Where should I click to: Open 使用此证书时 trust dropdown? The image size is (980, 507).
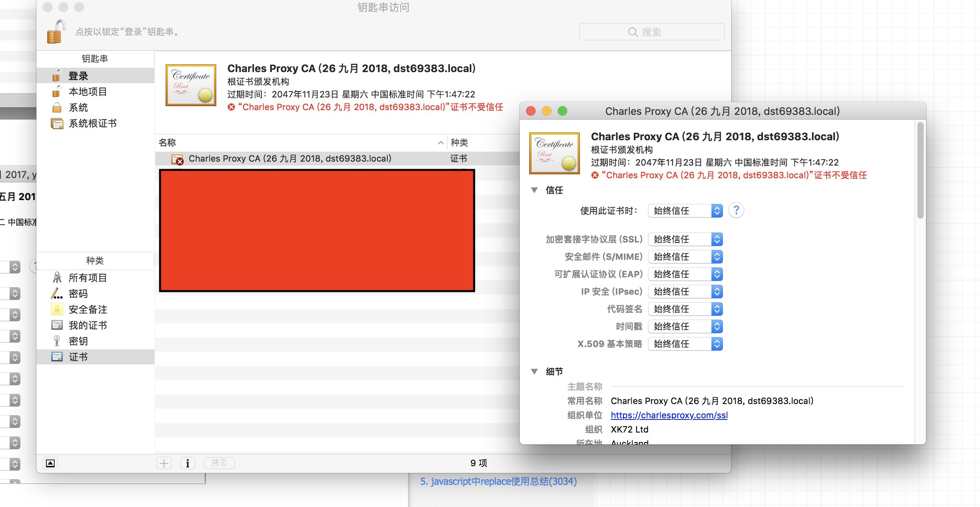pyautogui.click(x=685, y=211)
